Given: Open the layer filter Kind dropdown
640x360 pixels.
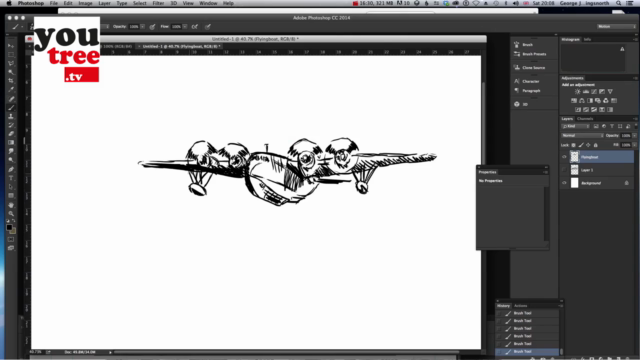Looking at the screenshot, I should (576, 127).
